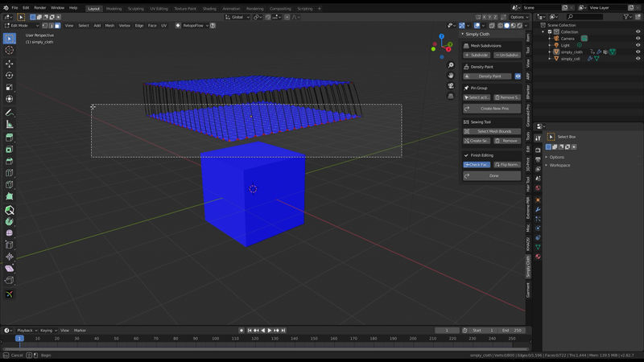Hide the Light object in outliner

[x=638, y=45]
